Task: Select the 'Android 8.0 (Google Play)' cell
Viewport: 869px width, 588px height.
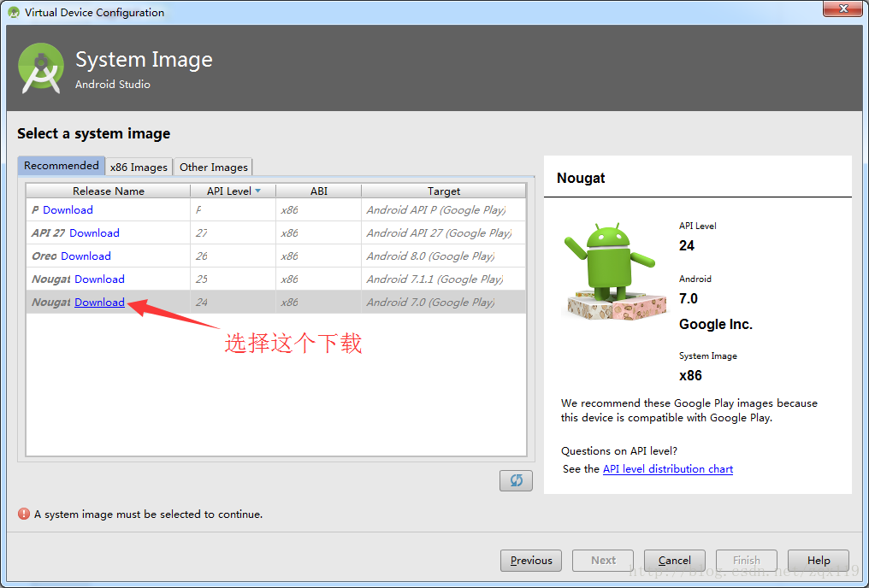Action: pyautogui.click(x=443, y=256)
